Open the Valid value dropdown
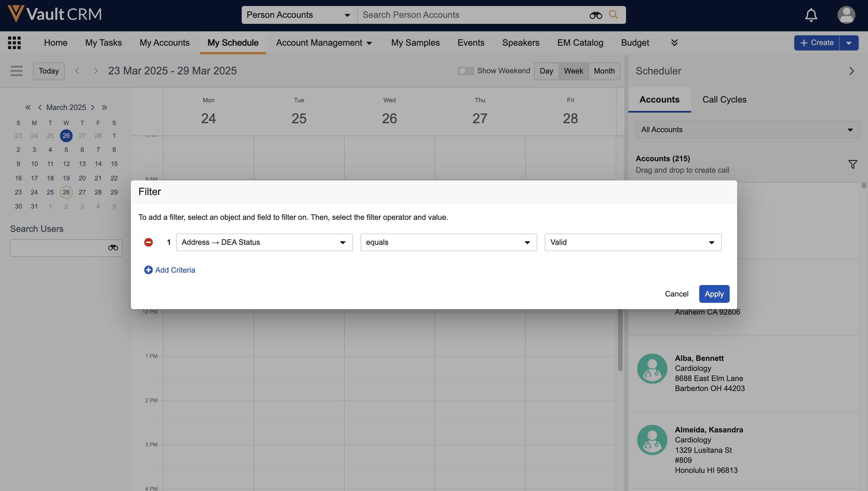Image resolution: width=868 pixels, height=491 pixels. pyautogui.click(x=632, y=242)
